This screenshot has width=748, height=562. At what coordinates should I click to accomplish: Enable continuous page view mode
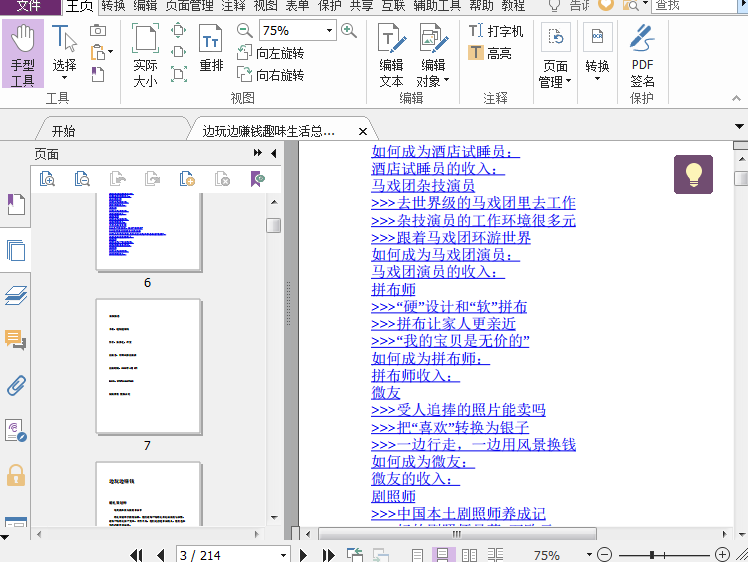[x=443, y=555]
